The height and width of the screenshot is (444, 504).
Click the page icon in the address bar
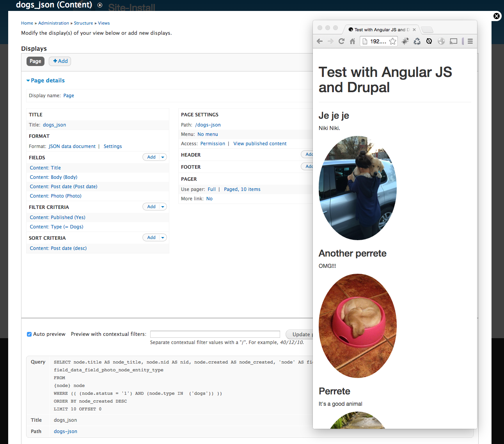click(365, 41)
